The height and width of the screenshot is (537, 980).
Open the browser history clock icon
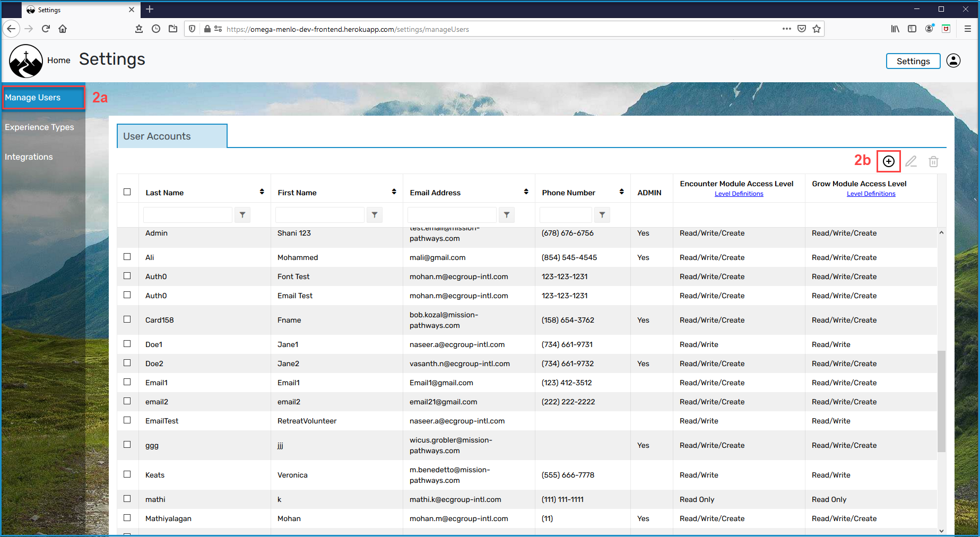tap(156, 29)
